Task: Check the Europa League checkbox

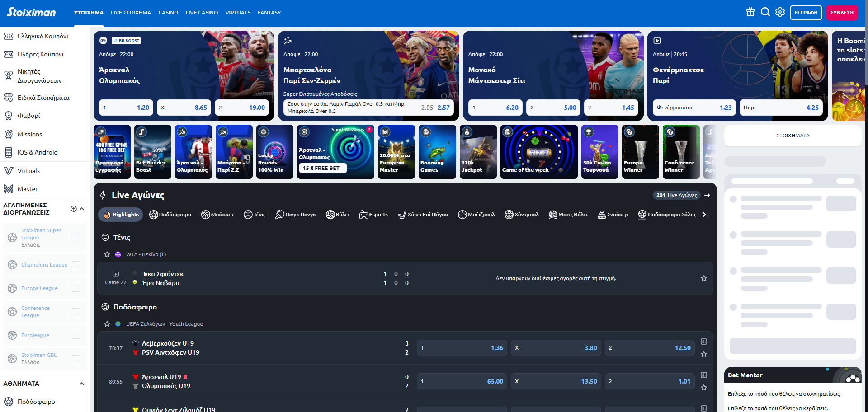Action: pyautogui.click(x=75, y=288)
